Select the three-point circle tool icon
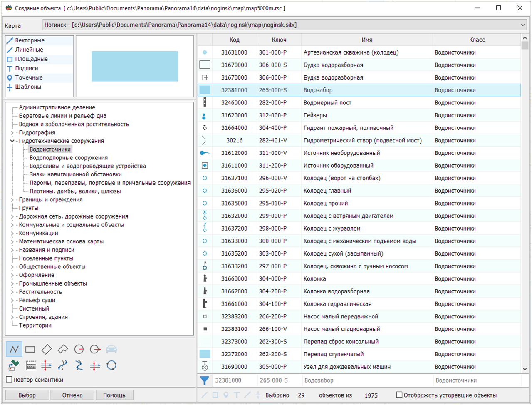The height and width of the screenshot is (405, 532). click(111, 365)
